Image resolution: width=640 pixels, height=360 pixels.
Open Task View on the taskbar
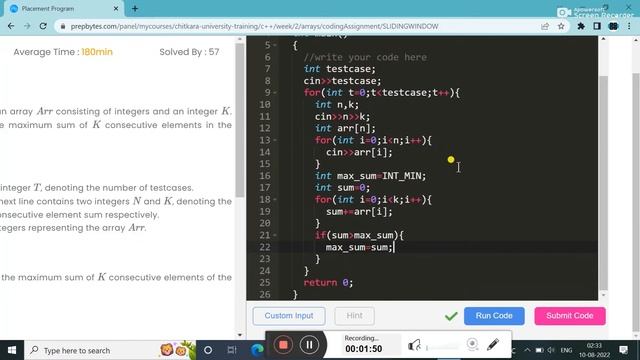click(x=232, y=350)
